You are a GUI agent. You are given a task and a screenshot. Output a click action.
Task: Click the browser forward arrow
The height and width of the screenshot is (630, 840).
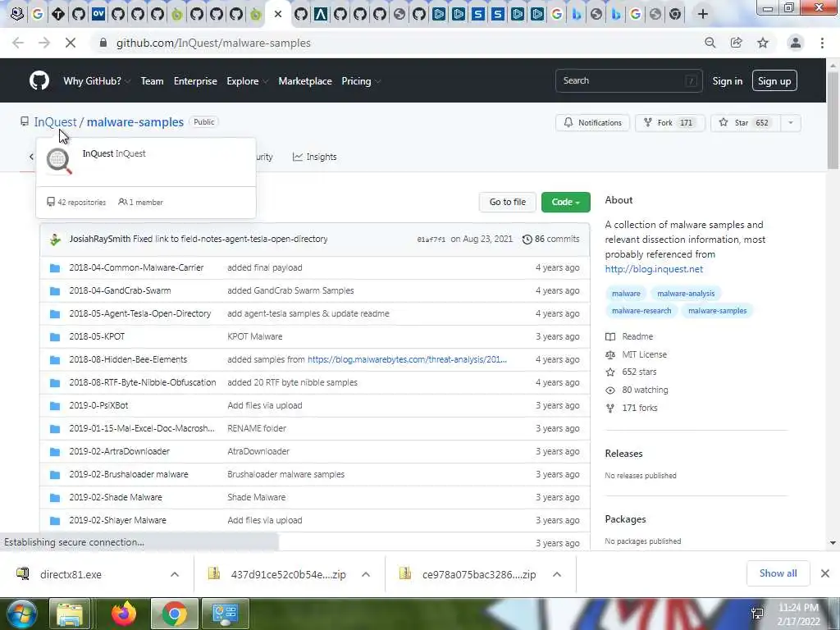44,43
